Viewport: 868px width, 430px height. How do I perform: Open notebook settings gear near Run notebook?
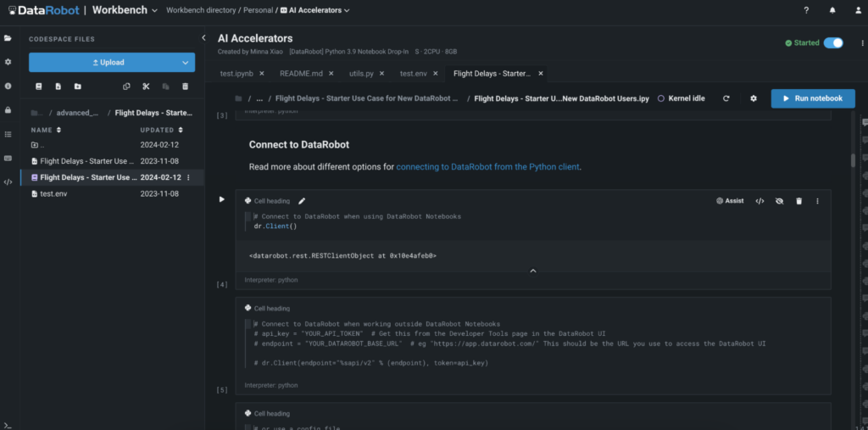click(x=754, y=98)
